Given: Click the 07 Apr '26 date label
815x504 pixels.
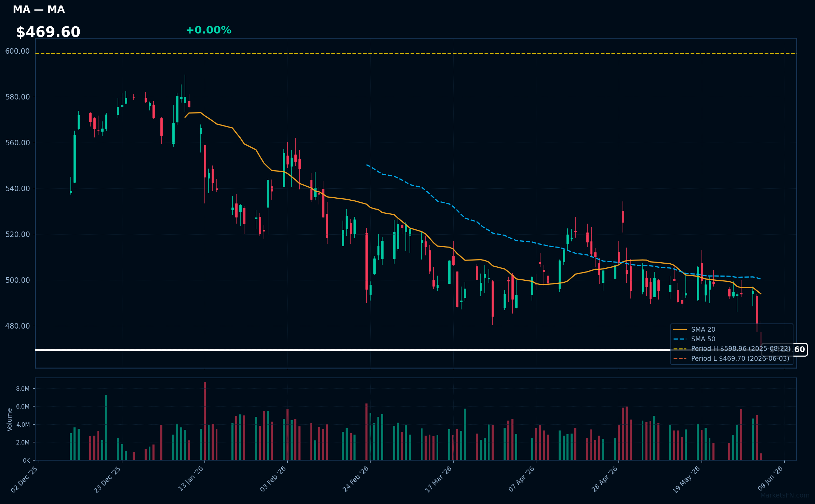Looking at the screenshot, I should (521, 479).
